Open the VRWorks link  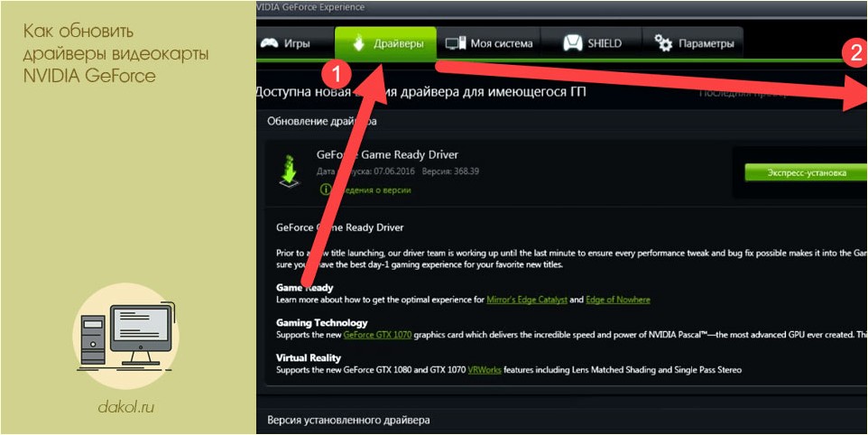tap(485, 370)
